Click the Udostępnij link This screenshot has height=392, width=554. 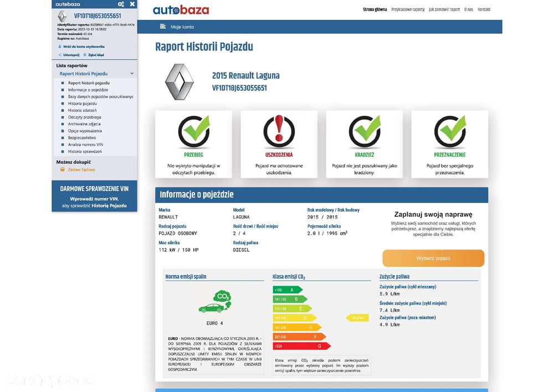pyautogui.click(x=71, y=55)
